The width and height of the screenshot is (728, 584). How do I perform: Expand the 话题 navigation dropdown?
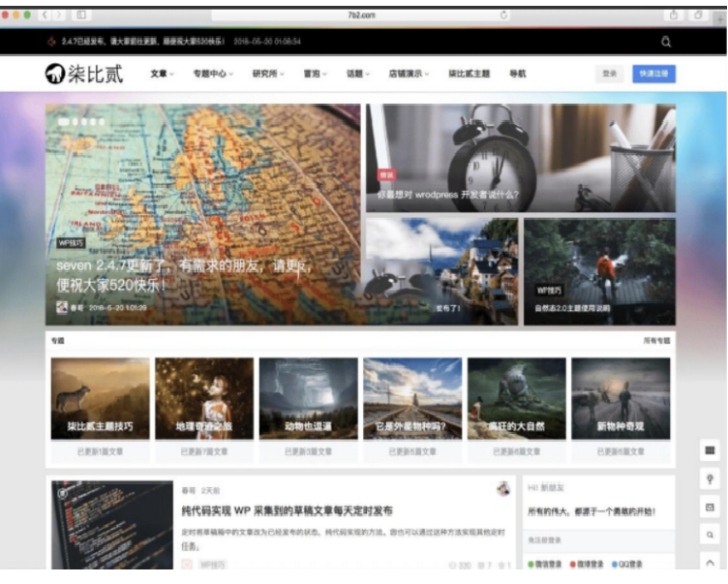(358, 74)
